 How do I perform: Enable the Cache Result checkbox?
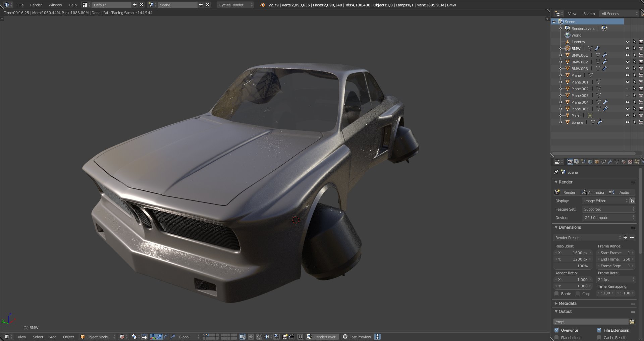(x=599, y=337)
